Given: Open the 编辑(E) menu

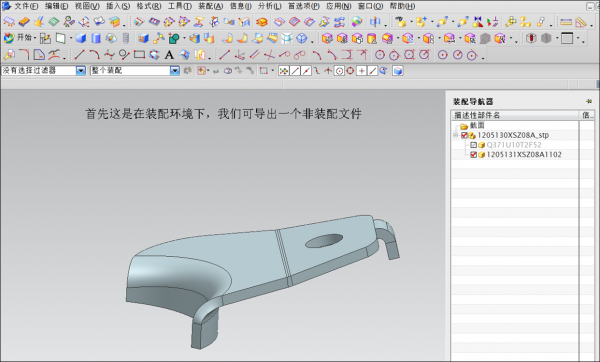Looking at the screenshot, I should tap(56, 6).
